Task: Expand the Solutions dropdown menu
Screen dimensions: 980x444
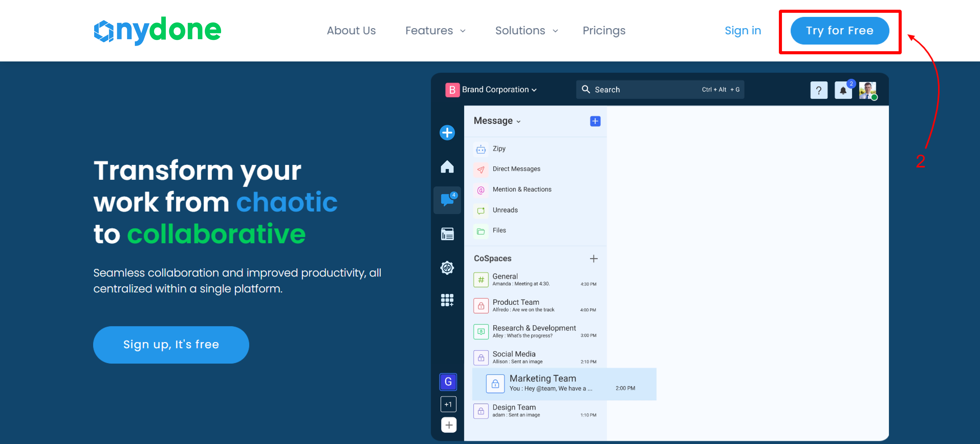Action: coord(527,30)
